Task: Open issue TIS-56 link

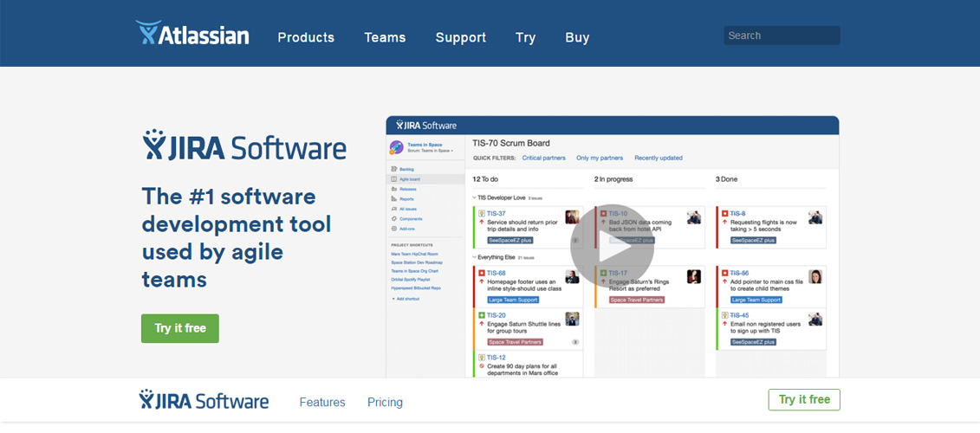Action: [x=739, y=273]
